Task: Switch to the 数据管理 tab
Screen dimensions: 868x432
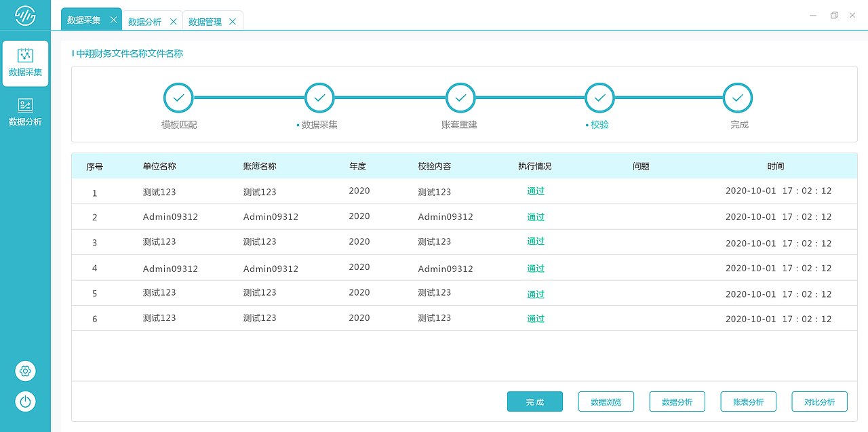Action: (x=205, y=22)
